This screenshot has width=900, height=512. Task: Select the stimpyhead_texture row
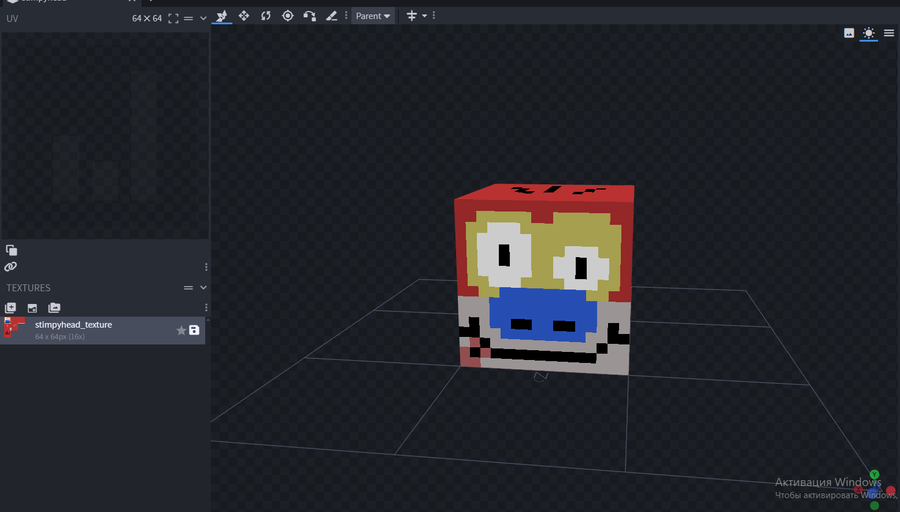click(x=103, y=331)
